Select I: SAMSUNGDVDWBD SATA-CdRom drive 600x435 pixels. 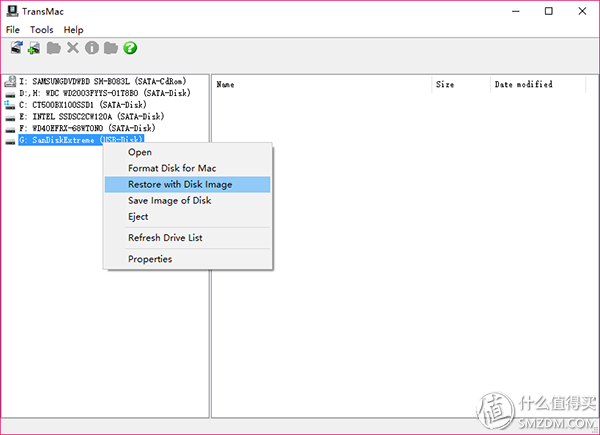[103, 81]
